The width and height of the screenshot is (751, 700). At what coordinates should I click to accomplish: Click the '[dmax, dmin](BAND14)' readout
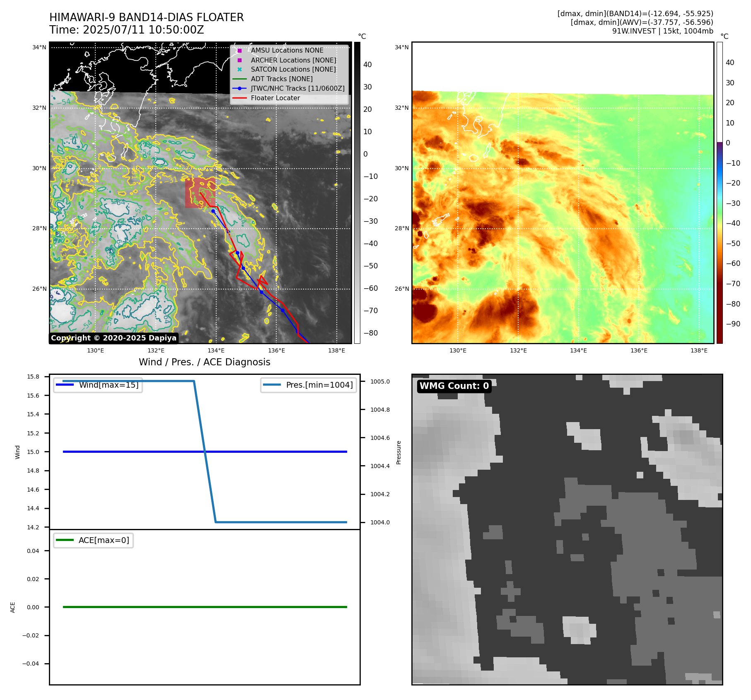click(635, 14)
